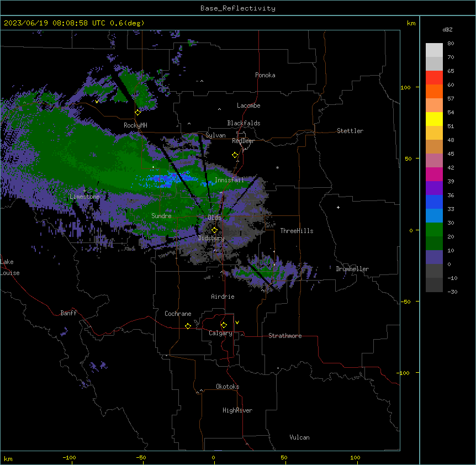The height and width of the screenshot is (465, 476).
Task: Click the RockyMH label
Action: tap(135, 125)
